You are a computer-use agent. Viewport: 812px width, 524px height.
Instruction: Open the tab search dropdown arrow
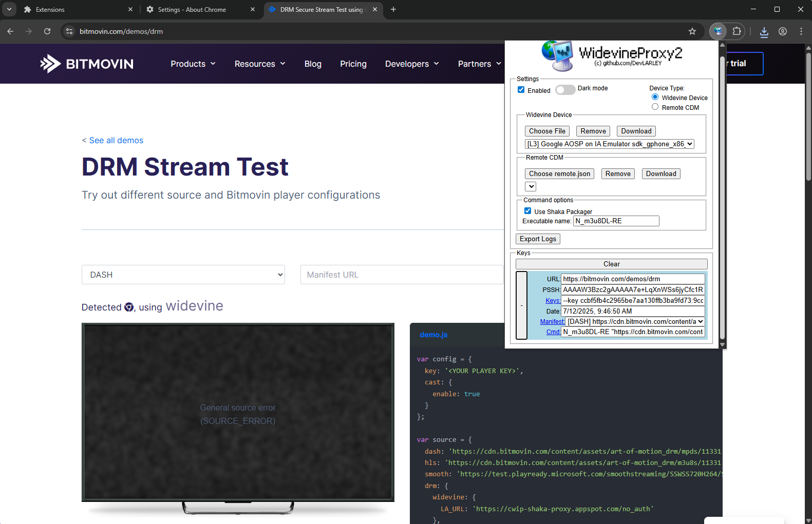(9, 9)
